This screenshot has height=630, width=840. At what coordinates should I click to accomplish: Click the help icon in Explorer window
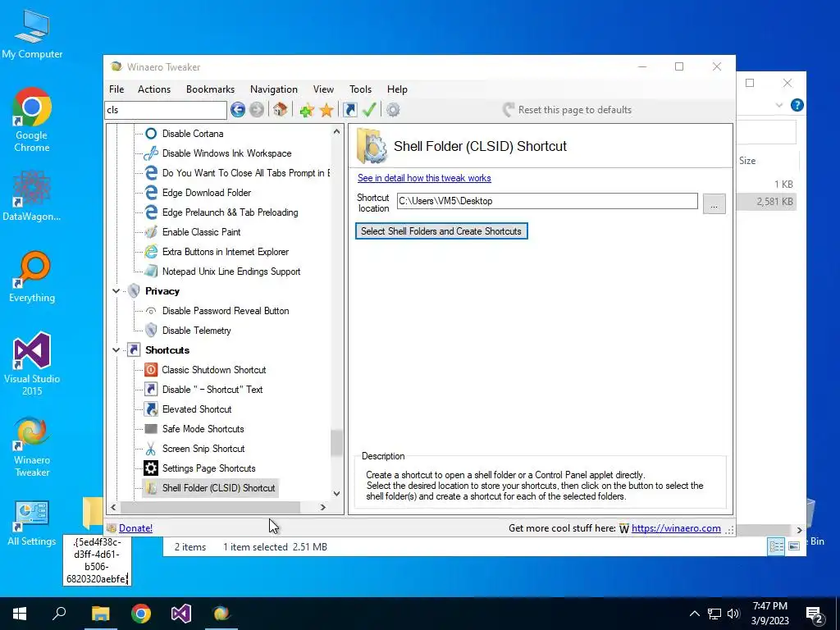(x=797, y=105)
